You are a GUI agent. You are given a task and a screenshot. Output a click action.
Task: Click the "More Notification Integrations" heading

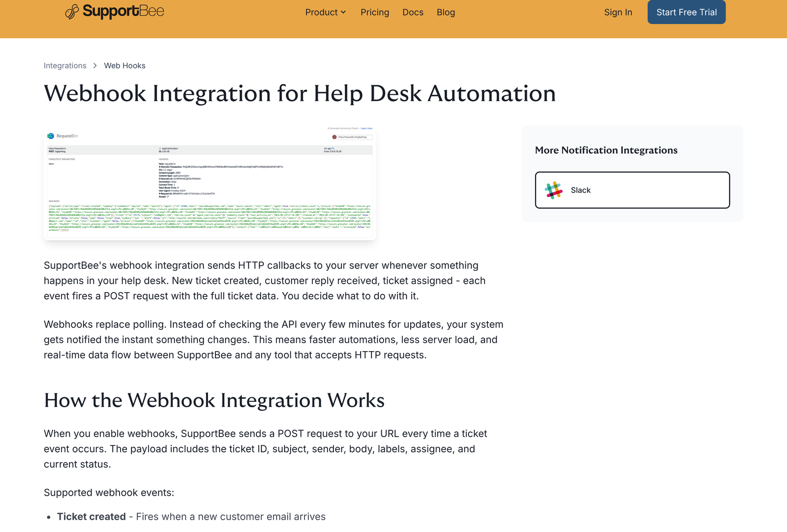tap(606, 150)
